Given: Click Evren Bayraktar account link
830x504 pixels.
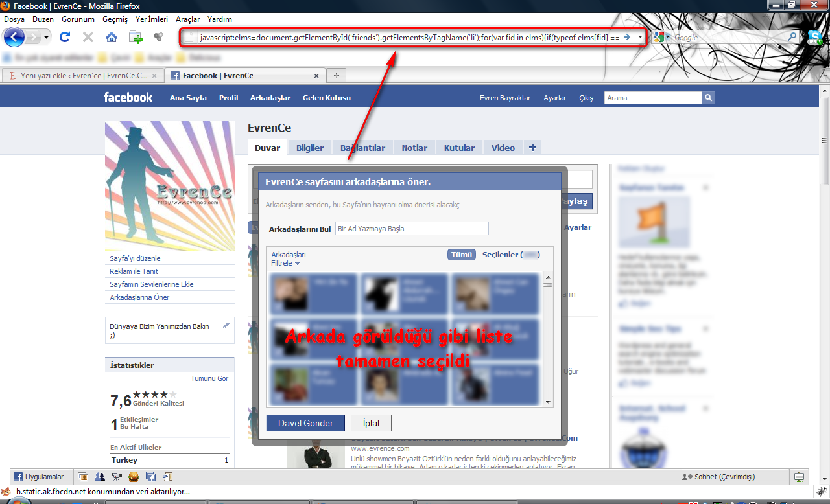Looking at the screenshot, I should (x=505, y=98).
